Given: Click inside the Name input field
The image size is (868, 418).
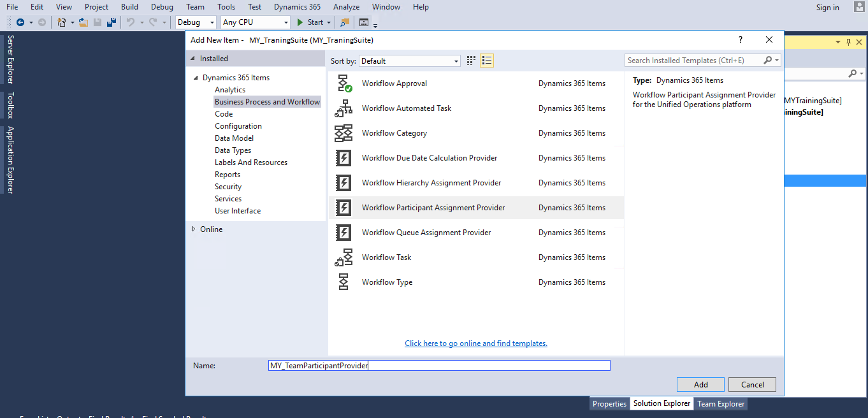Looking at the screenshot, I should (x=438, y=365).
